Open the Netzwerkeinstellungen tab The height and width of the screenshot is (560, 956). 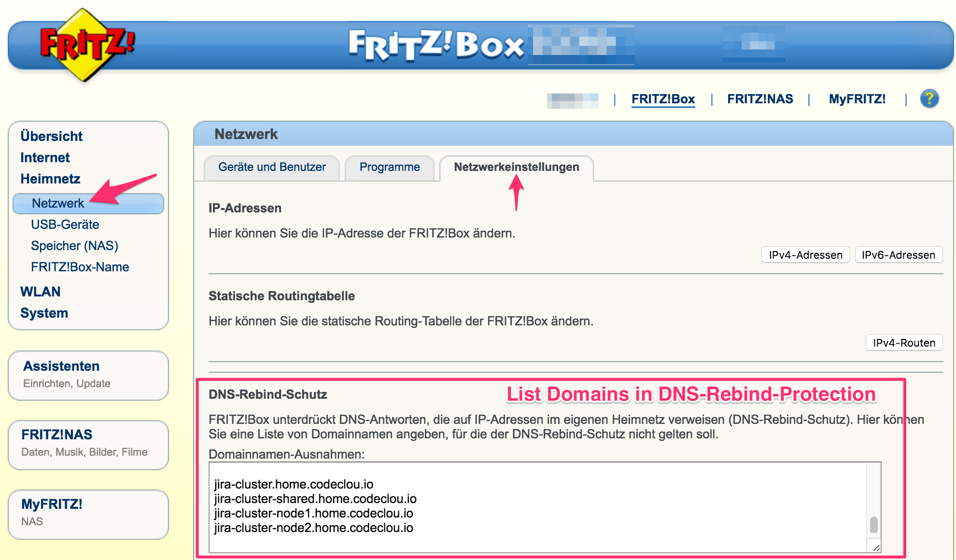pyautogui.click(x=516, y=168)
